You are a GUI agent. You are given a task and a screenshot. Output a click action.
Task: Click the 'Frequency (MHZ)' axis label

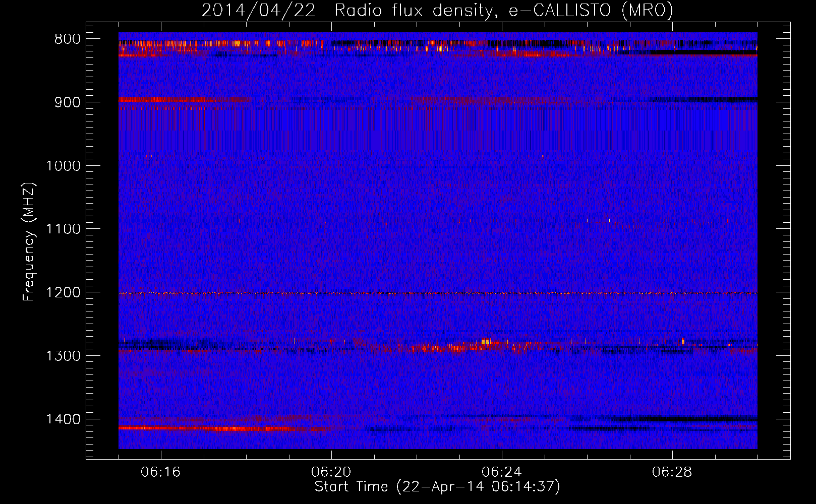(29, 242)
